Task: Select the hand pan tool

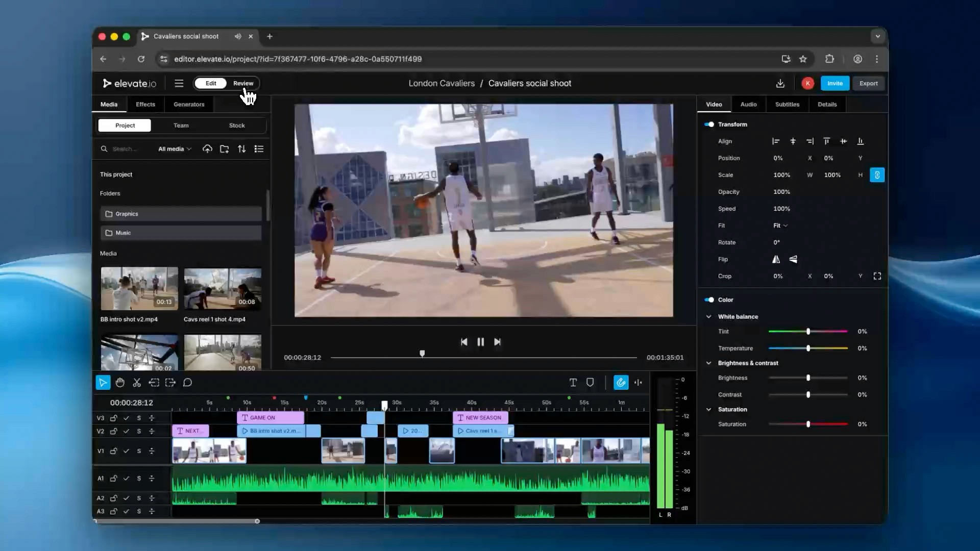Action: coord(120,383)
